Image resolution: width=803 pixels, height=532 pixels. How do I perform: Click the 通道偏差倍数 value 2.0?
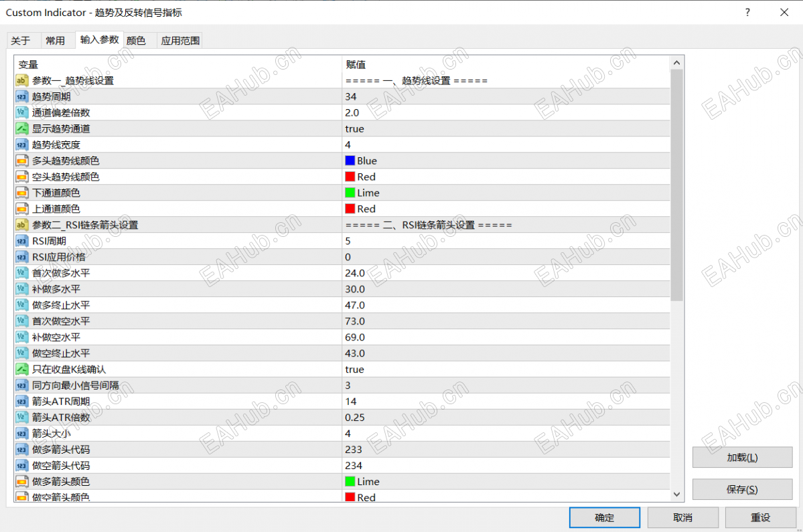coord(352,112)
